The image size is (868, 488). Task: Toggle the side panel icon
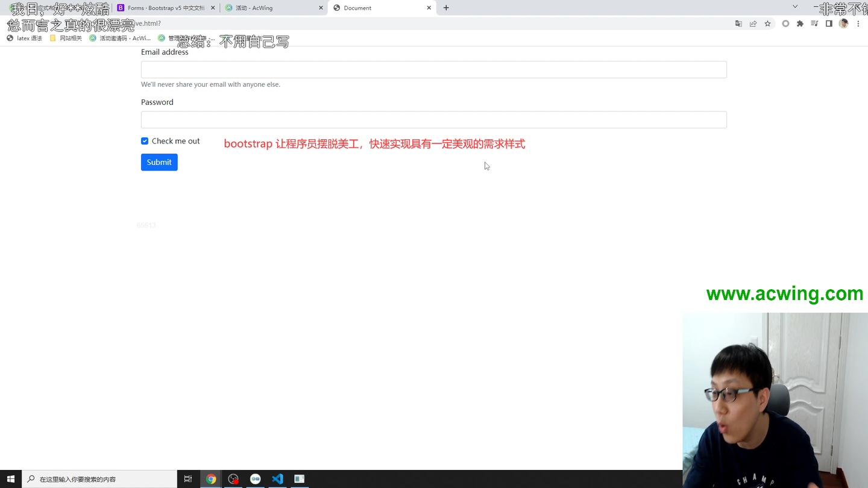point(829,22)
